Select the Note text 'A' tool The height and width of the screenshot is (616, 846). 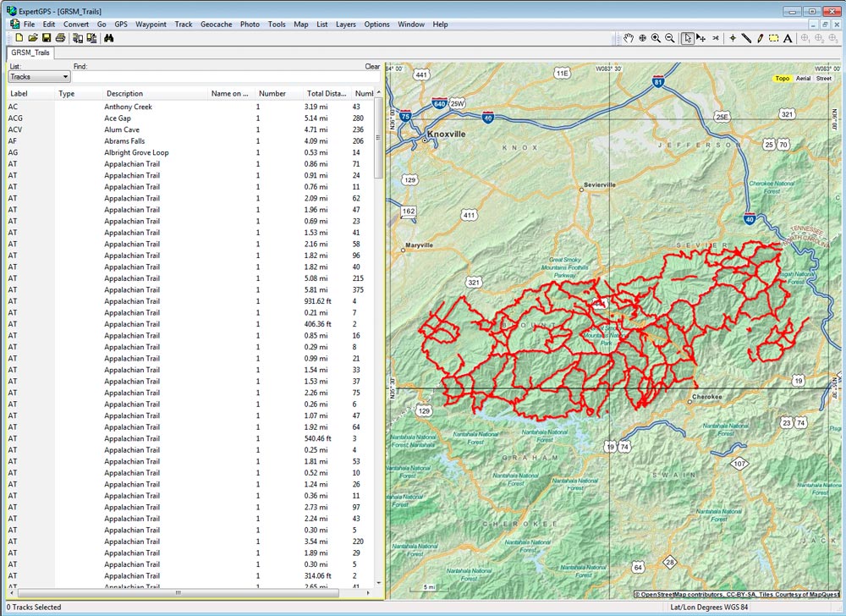[x=788, y=38]
